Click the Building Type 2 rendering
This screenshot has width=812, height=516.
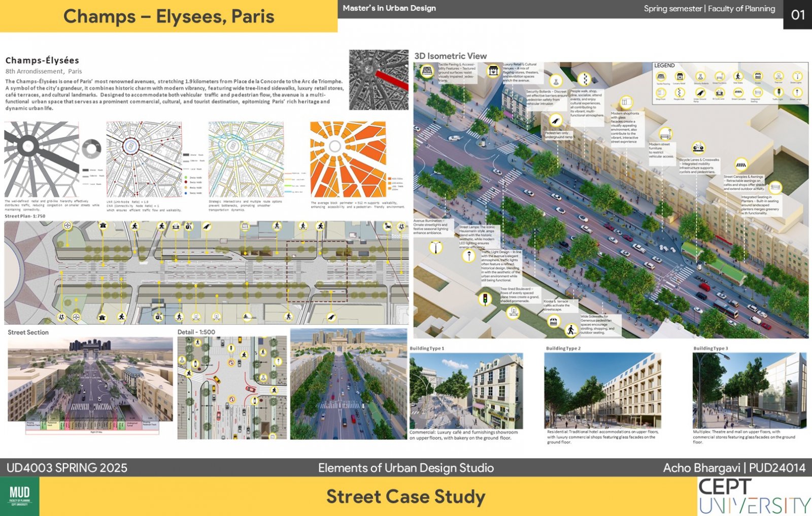(602, 391)
